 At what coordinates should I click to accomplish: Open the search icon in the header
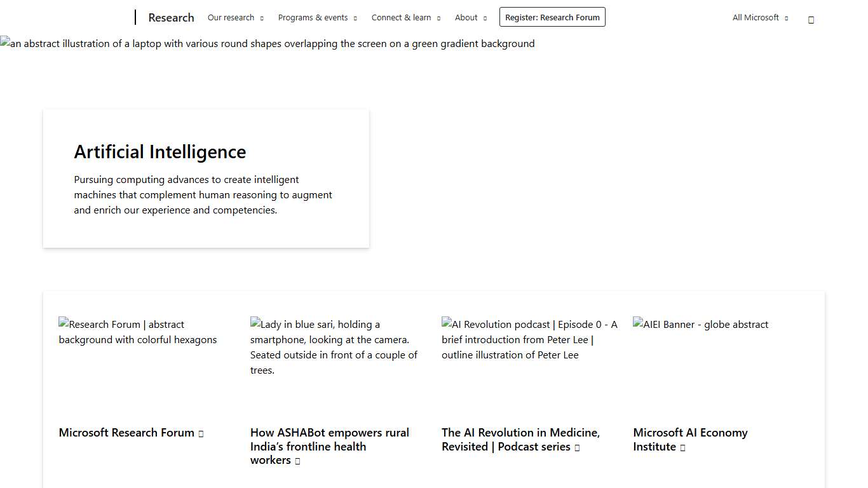pyautogui.click(x=811, y=19)
